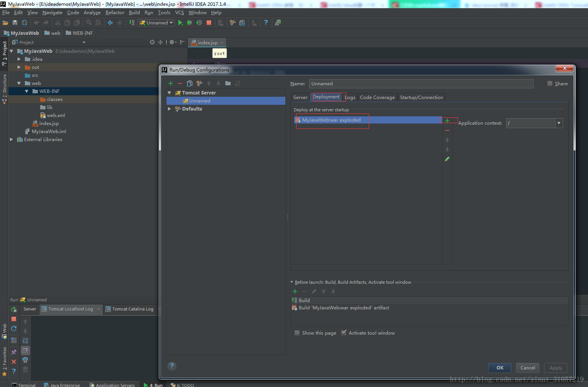Make Project build icon in toolbar
The width and height of the screenshot is (588, 387).
point(132,23)
